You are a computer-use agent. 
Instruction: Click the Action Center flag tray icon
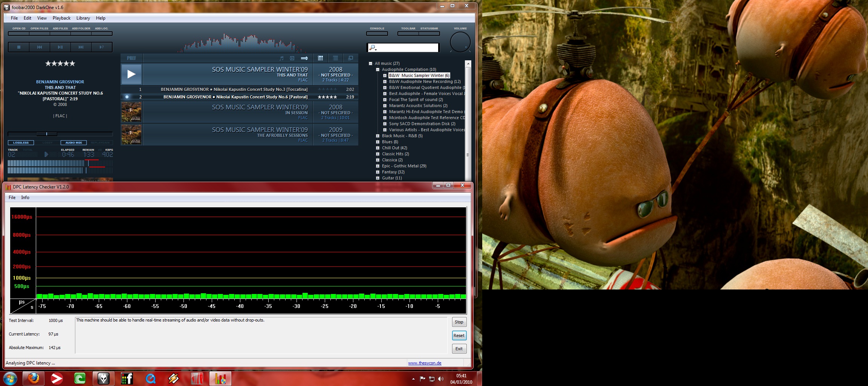pyautogui.click(x=422, y=379)
